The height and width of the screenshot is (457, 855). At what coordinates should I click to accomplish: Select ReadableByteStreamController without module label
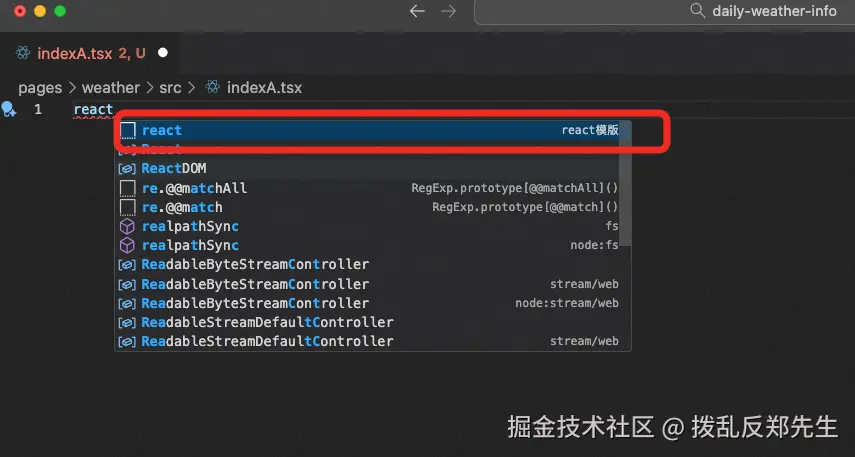[373, 264]
